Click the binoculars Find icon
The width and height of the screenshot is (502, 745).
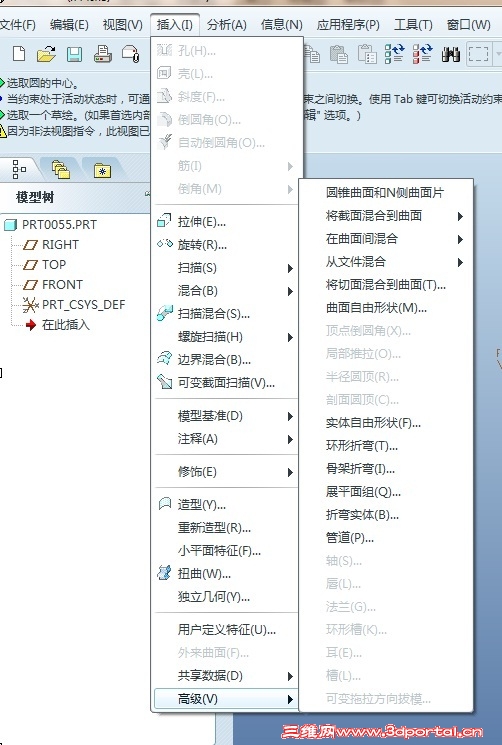[450, 54]
